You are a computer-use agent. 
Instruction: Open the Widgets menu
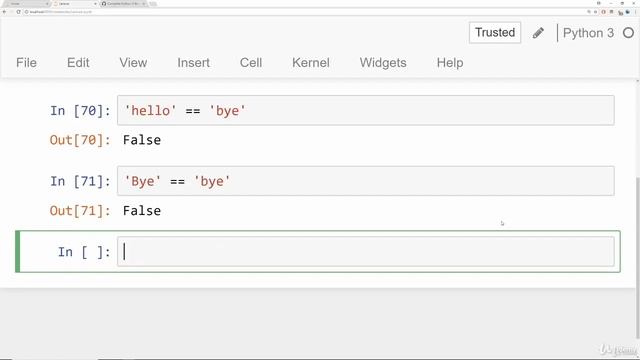[383, 63]
